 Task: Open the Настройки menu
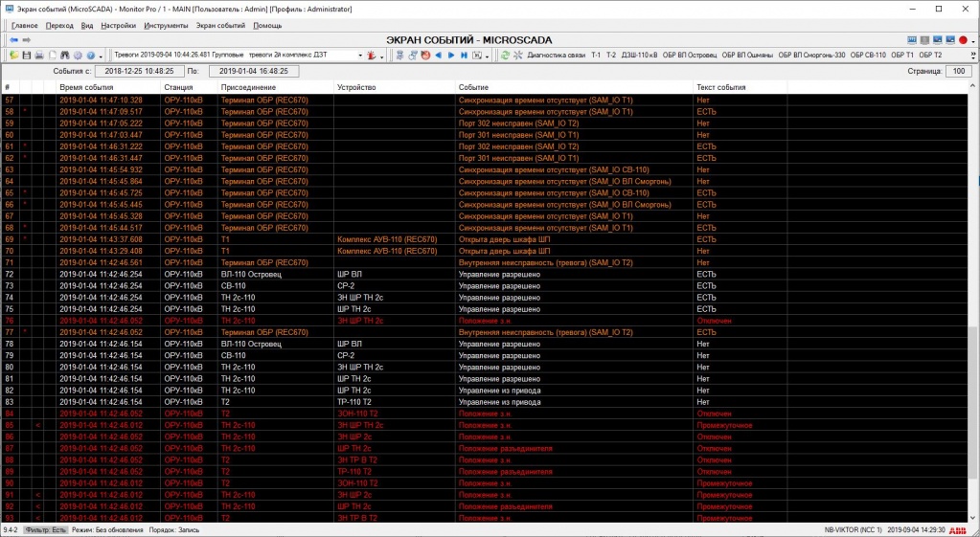[118, 26]
